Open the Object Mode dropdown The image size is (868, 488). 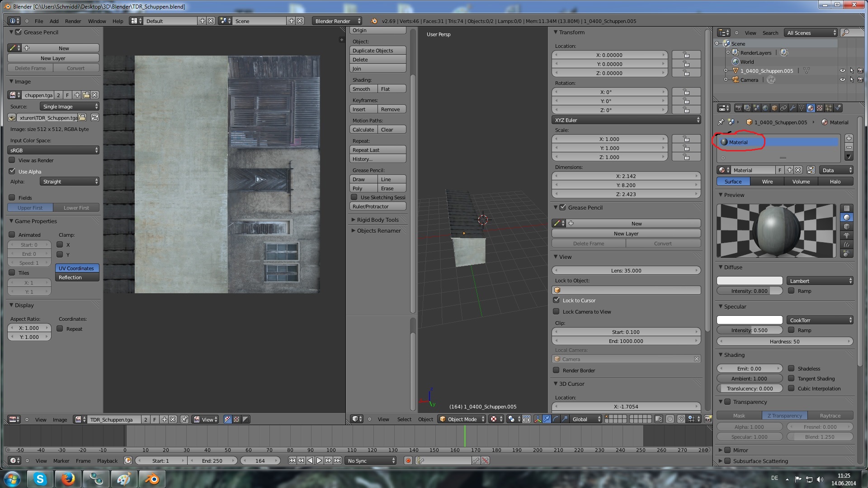(x=462, y=419)
